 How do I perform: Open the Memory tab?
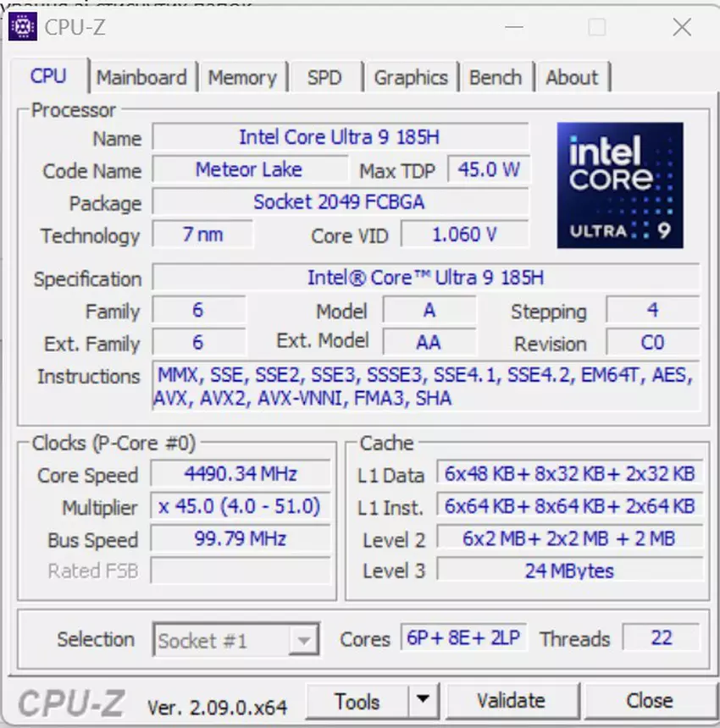[242, 78]
